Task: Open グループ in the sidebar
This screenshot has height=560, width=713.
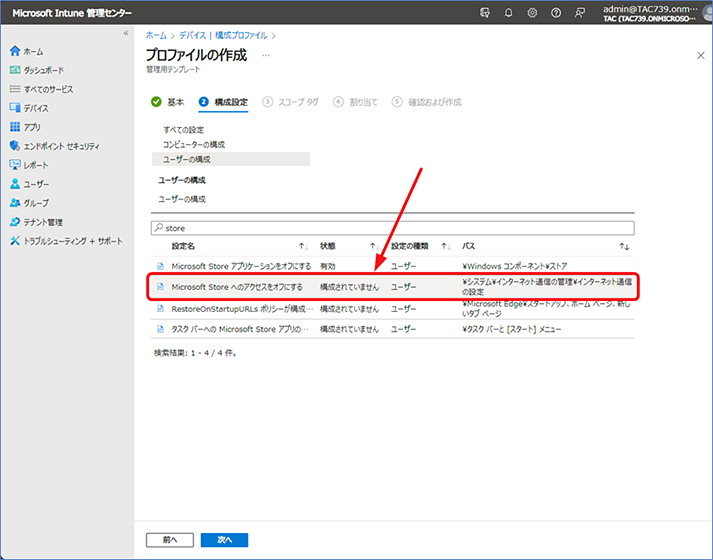Action: coord(29,203)
